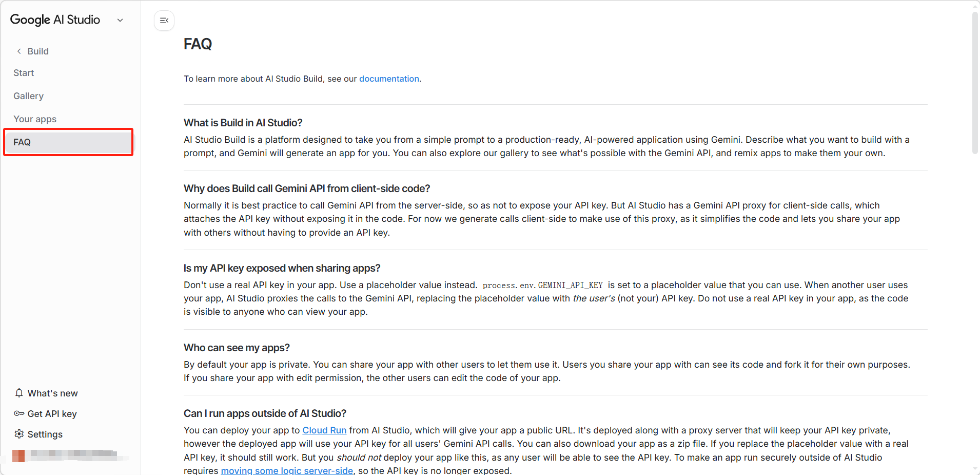Open the moving some logic server-side link
This screenshot has height=475, width=980.
[x=287, y=470]
